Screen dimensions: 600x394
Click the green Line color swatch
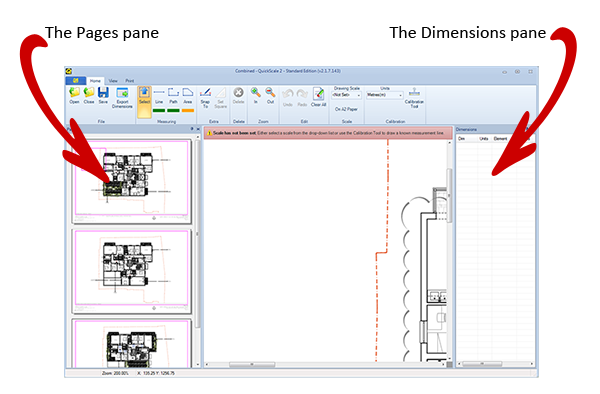[159, 111]
